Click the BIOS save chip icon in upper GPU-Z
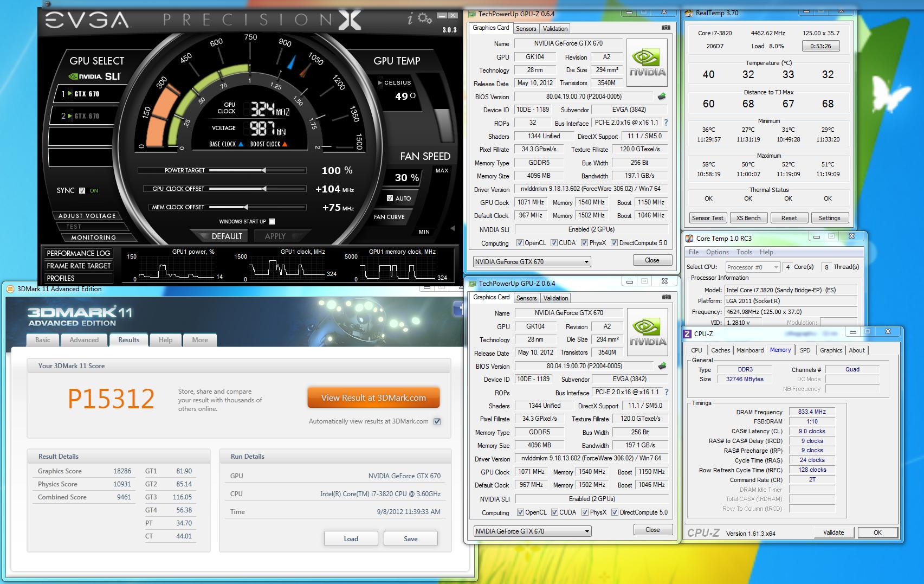 tap(662, 97)
